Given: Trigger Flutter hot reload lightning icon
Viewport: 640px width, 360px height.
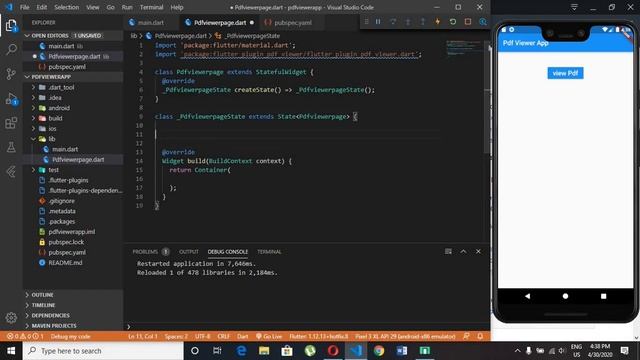Looking at the screenshot, I should (x=438, y=22).
